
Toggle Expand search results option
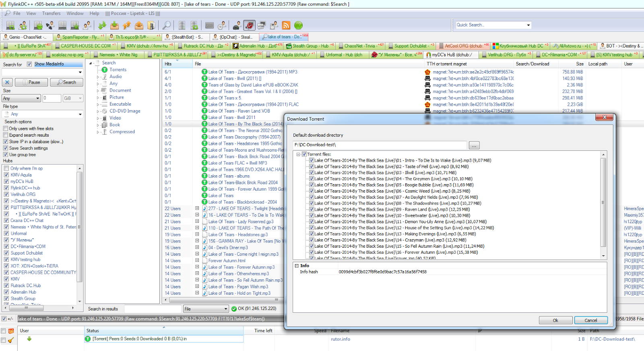click(x=6, y=135)
